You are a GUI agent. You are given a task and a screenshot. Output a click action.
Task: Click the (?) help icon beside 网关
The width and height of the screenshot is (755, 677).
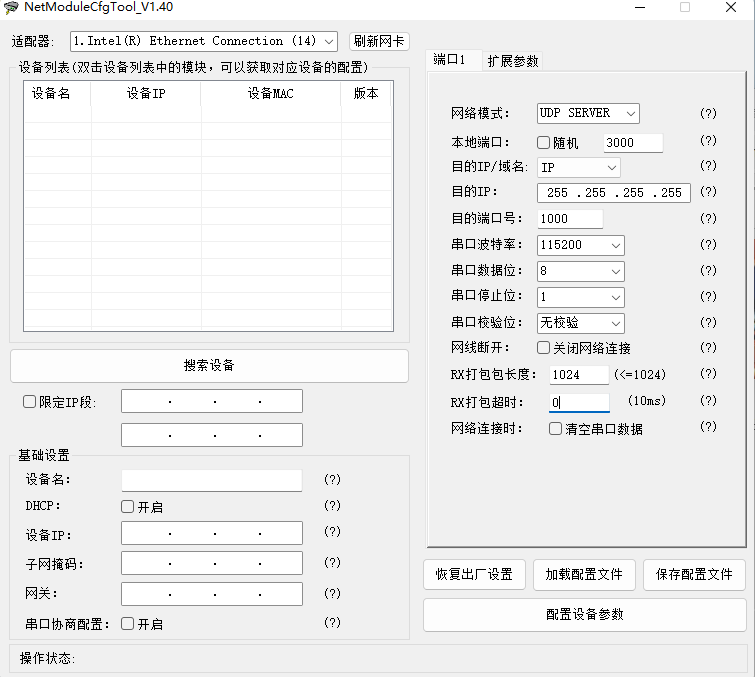pyautogui.click(x=333, y=594)
